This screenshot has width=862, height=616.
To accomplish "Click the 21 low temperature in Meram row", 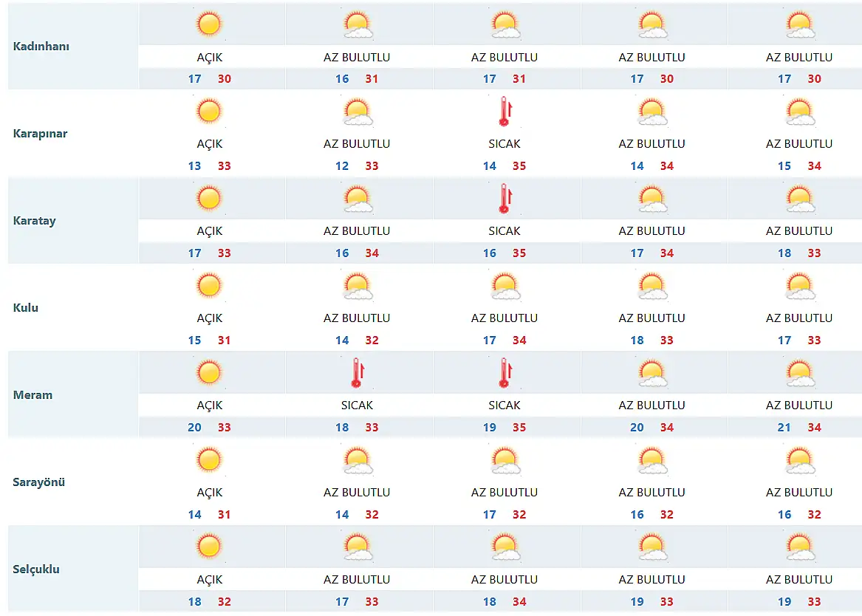I will [784, 428].
